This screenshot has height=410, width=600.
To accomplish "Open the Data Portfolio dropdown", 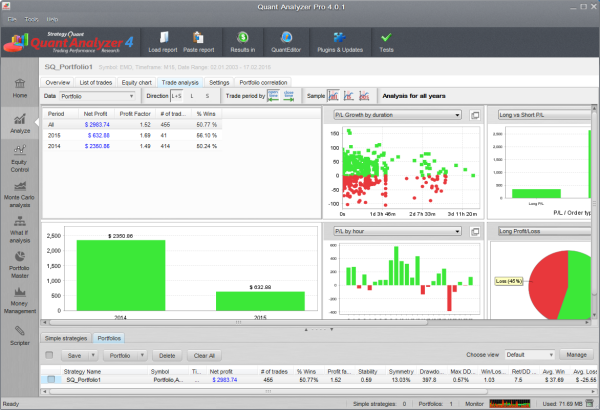I will click(x=97, y=96).
